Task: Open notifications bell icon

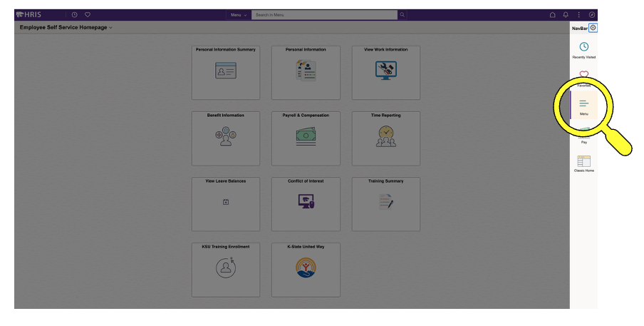Action: (x=566, y=15)
